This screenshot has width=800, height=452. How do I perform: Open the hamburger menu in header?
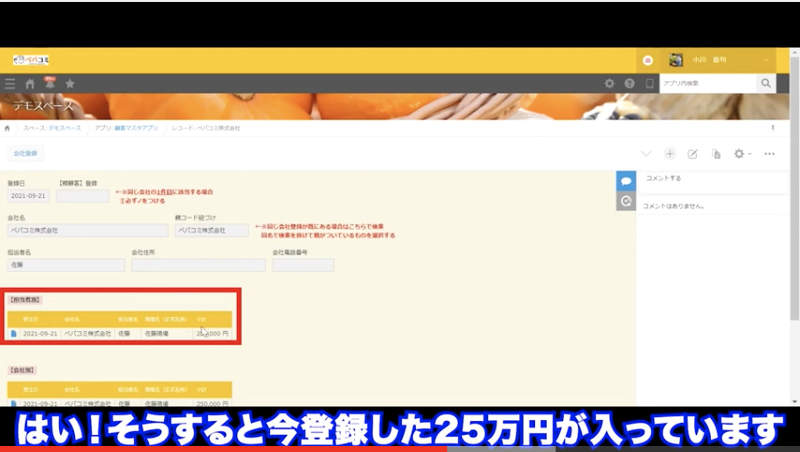(x=10, y=84)
